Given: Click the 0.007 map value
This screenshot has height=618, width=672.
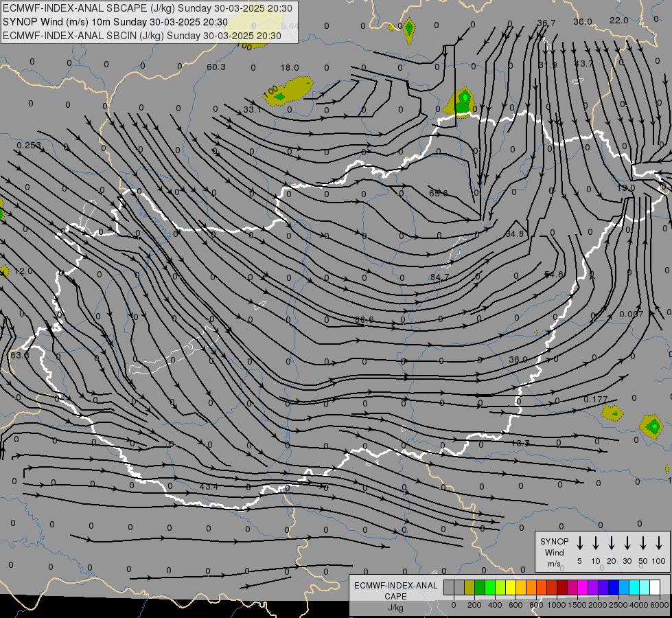Looking at the screenshot, I should click(x=632, y=314).
